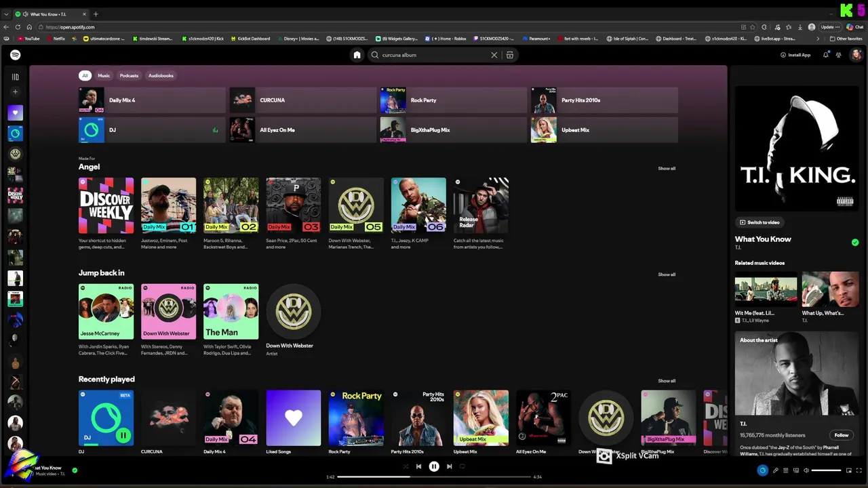
Task: Open All Eyez On Me shortcut tile
Action: (303, 130)
